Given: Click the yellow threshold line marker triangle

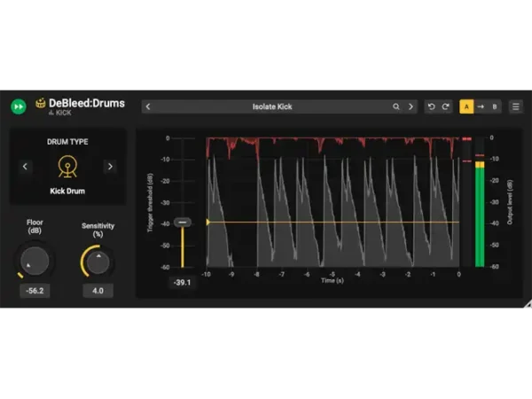Looking at the screenshot, I should (208, 222).
